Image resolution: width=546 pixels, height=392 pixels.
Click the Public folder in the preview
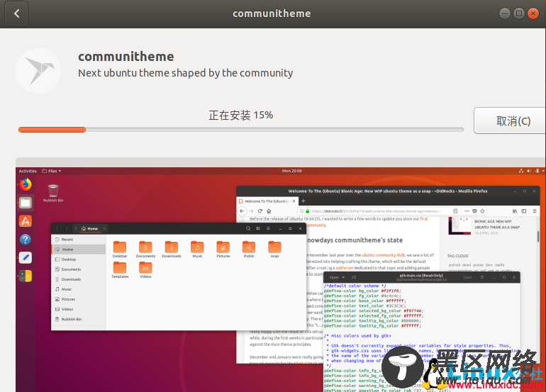pyautogui.click(x=249, y=250)
